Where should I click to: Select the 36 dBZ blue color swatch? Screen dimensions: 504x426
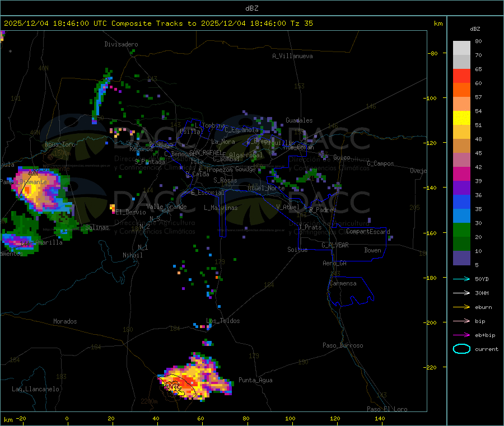point(461,202)
